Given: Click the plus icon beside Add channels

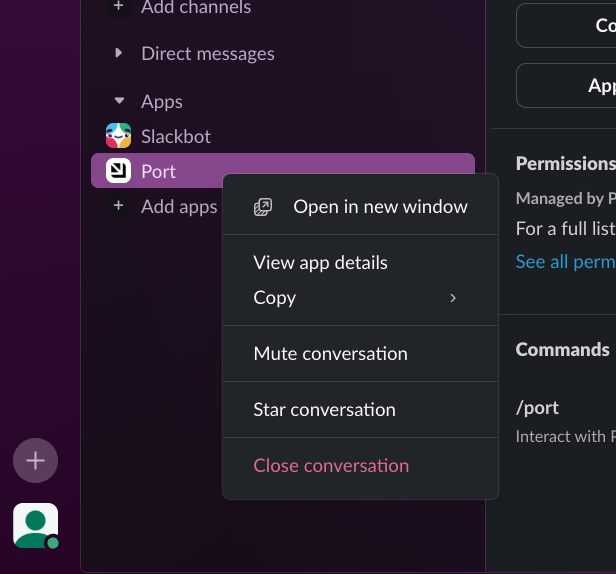Looking at the screenshot, I should coord(119,7).
